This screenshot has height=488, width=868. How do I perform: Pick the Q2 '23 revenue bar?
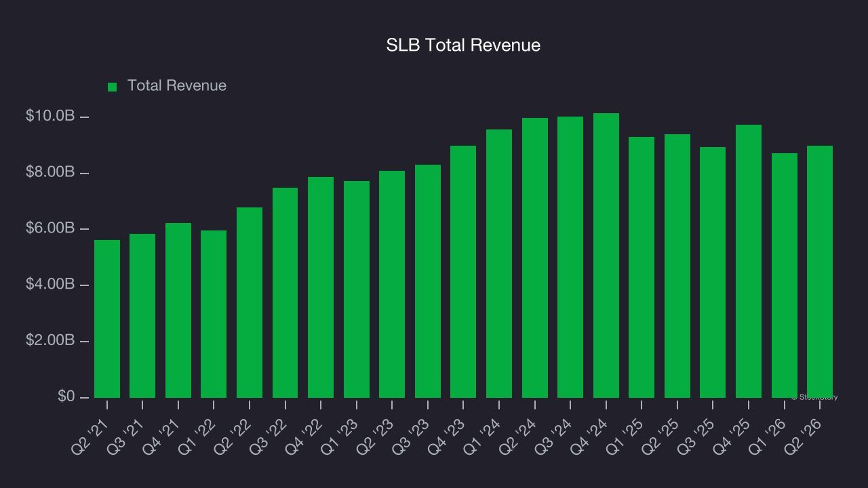coord(392,284)
